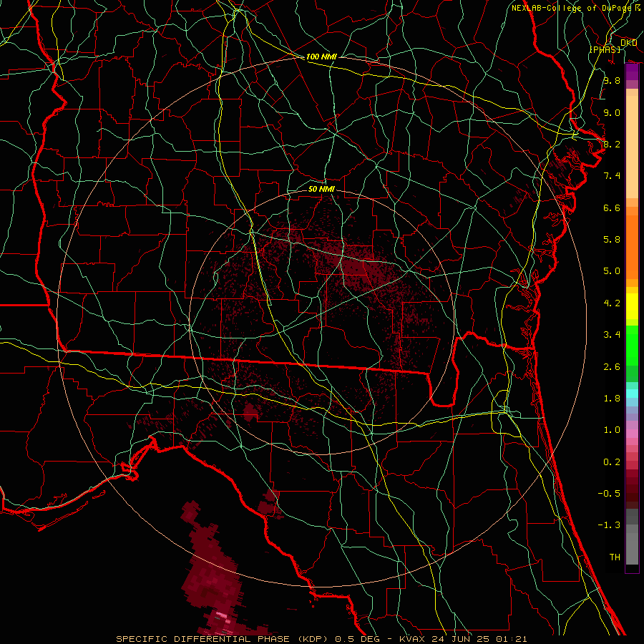
Task: Click the "[PHAS]" unit label
Action: [605, 49]
